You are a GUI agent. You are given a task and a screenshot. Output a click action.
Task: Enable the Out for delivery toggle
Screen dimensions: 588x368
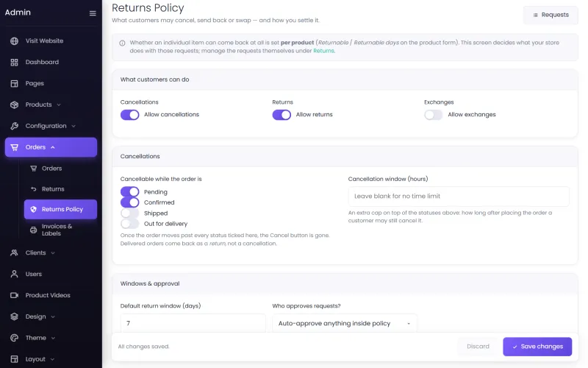pos(130,224)
